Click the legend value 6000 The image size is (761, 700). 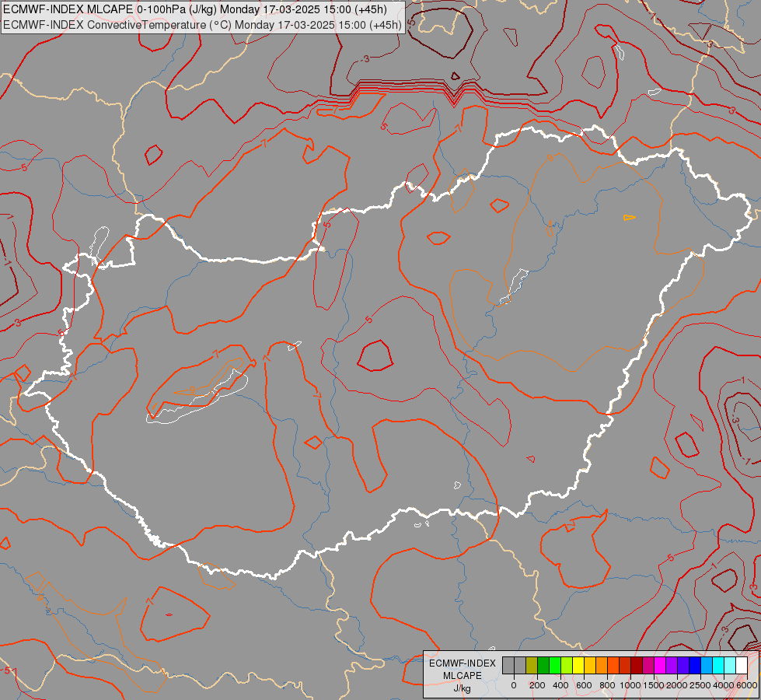pyautogui.click(x=747, y=685)
